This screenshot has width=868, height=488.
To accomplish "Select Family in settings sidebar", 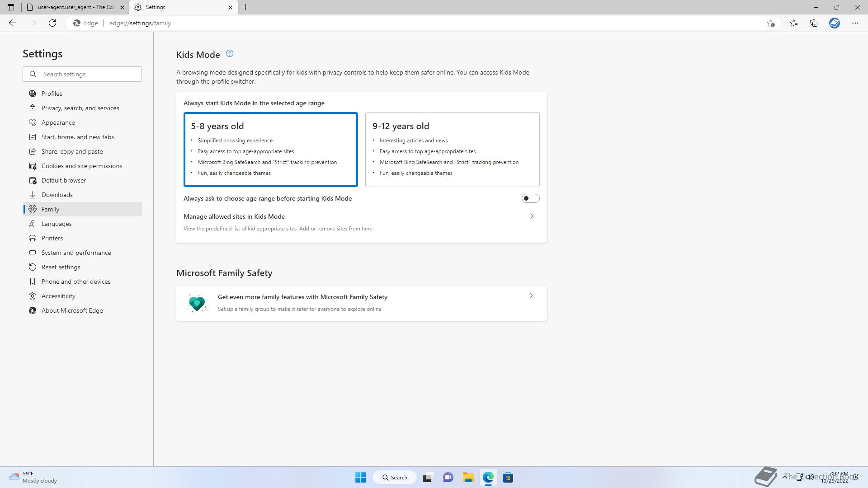I will coord(82,209).
